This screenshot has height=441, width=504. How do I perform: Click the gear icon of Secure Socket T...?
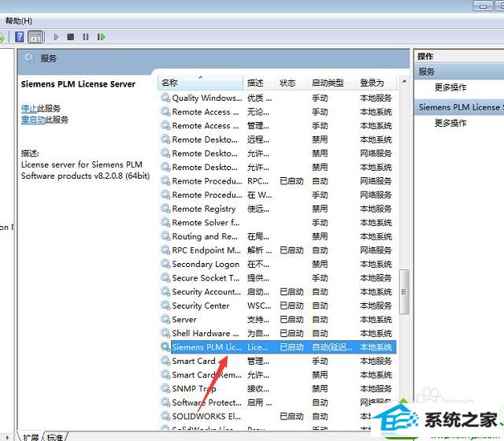[165, 278]
